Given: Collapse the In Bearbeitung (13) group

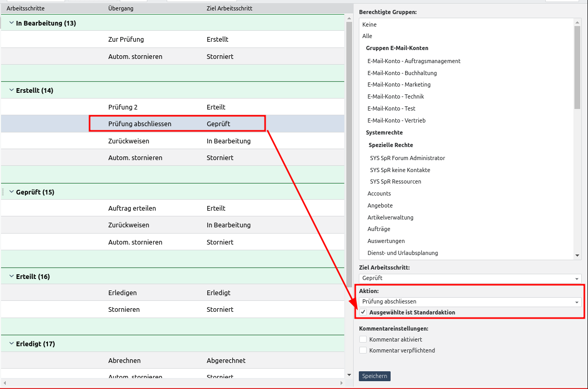Looking at the screenshot, I should 11,23.
